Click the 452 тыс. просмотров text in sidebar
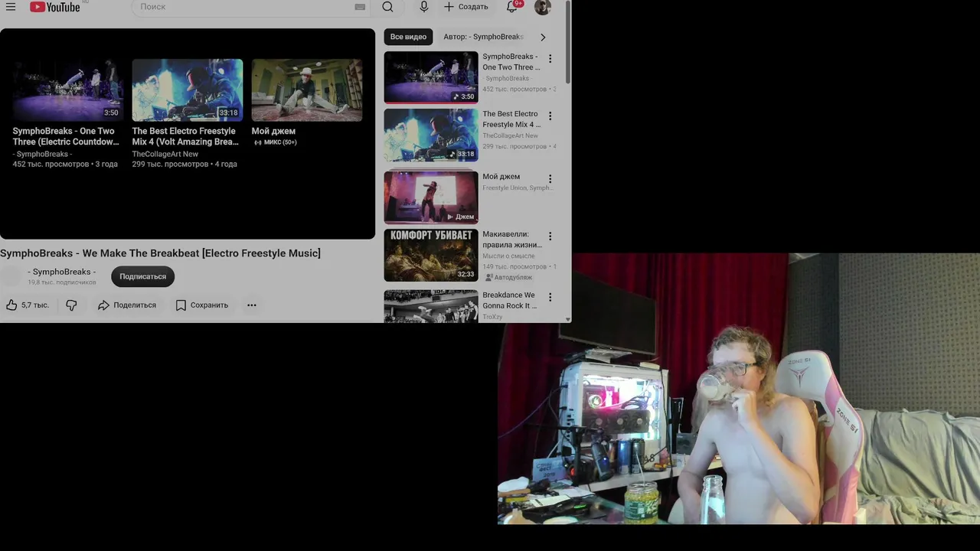Screen dimensions: 980x551 (x=514, y=89)
